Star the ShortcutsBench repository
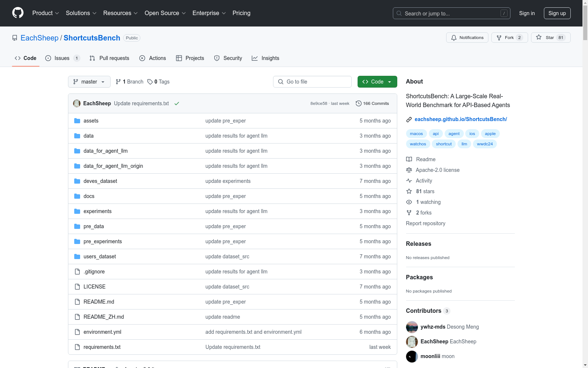Screen dimensions: 588x368 (x=551, y=38)
